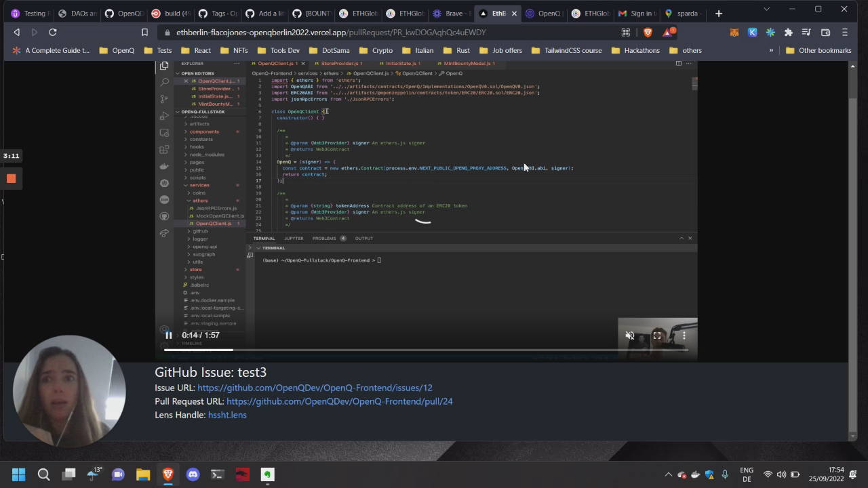The image size is (868, 488).
Task: Open the Brave hamburger menu
Action: (x=844, y=32)
